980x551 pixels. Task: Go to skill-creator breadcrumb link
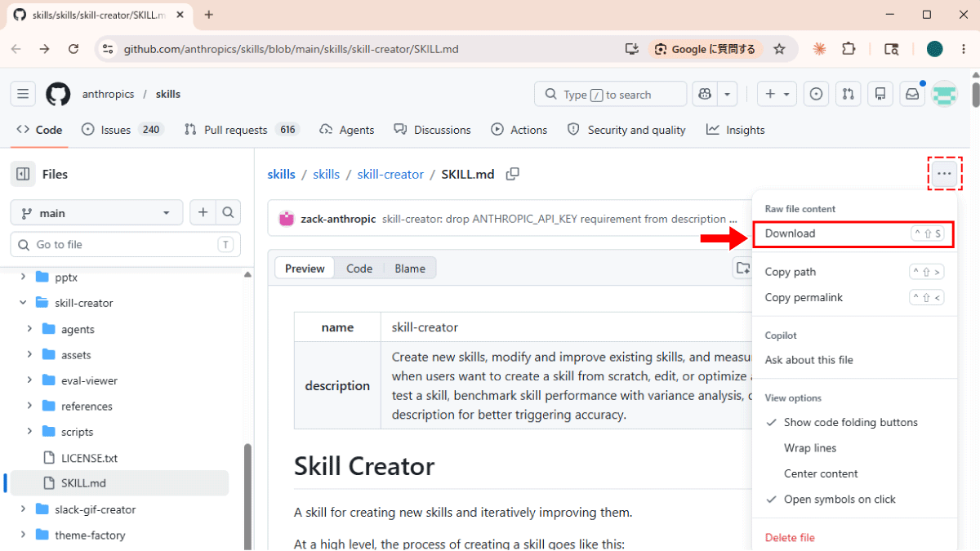(390, 174)
